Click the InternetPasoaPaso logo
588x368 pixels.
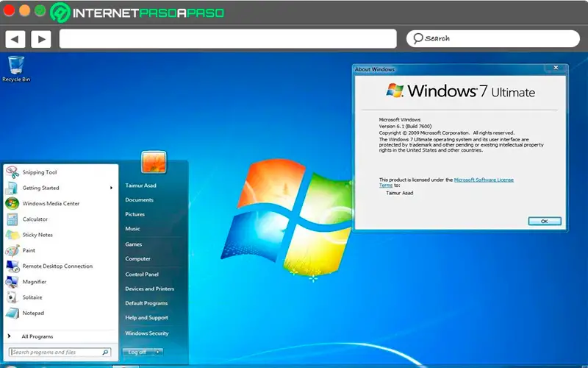pyautogui.click(x=137, y=13)
